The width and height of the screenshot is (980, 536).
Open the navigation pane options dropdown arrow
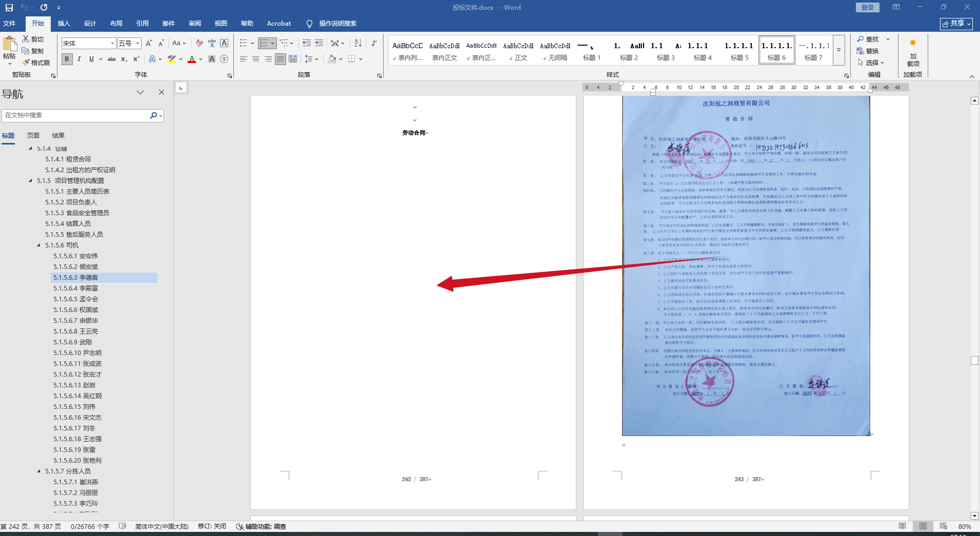tap(140, 92)
